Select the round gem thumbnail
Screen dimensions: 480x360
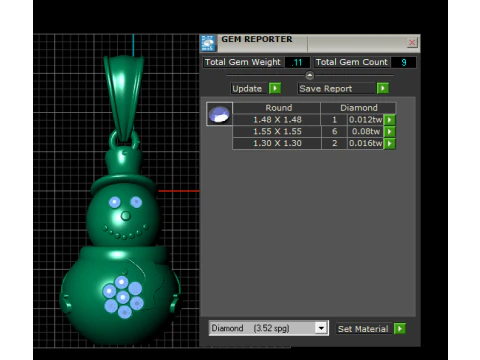point(219,114)
